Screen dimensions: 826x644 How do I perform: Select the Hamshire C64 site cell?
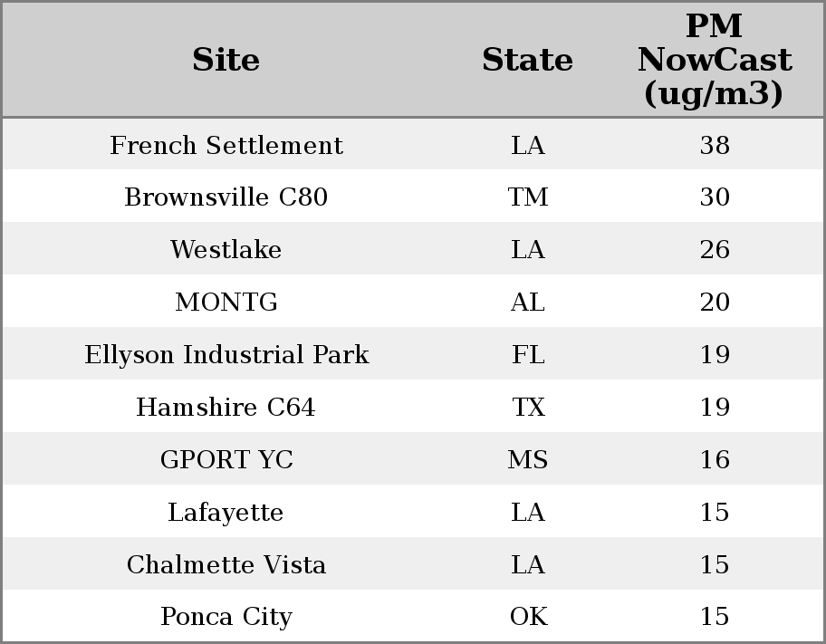(226, 408)
